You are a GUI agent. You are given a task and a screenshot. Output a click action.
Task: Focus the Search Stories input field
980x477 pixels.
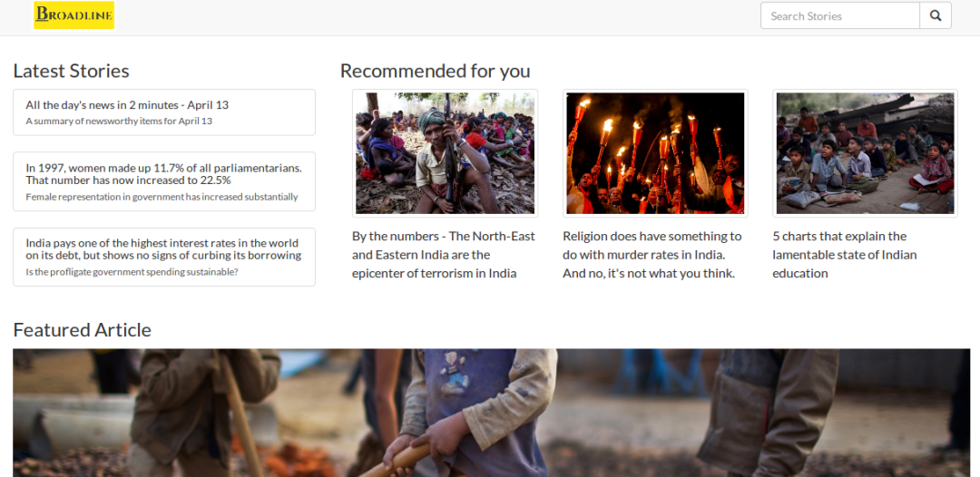coord(840,15)
